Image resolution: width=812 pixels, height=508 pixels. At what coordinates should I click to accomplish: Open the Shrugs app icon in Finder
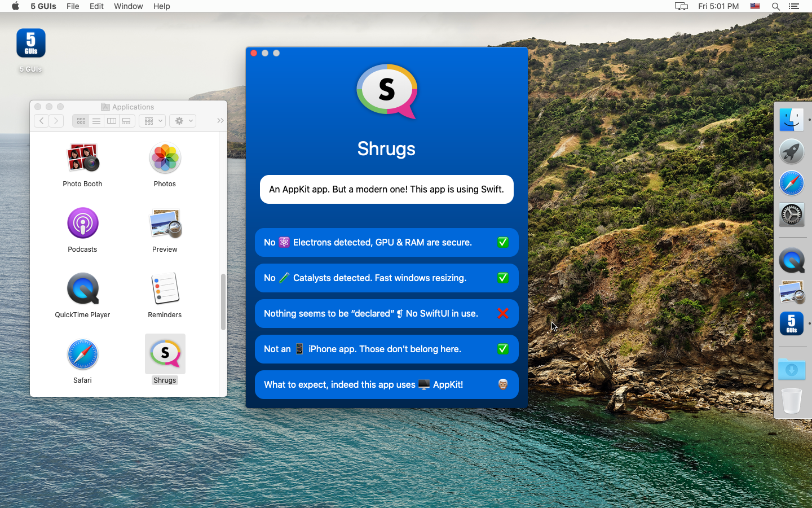coord(165,353)
